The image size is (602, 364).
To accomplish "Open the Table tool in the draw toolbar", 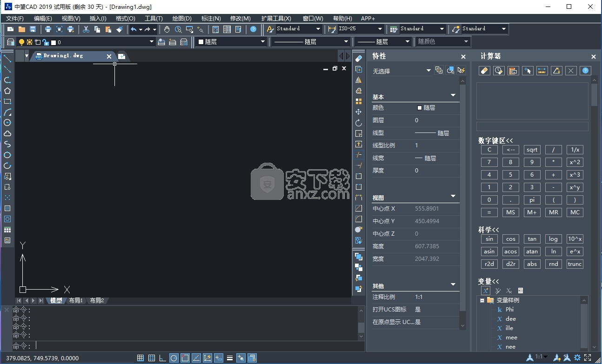I will [7, 230].
